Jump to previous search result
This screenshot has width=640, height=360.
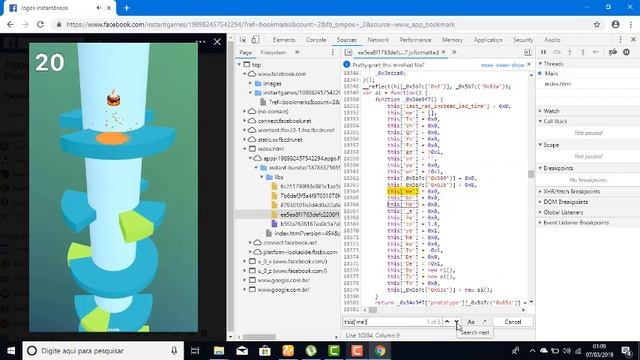tap(447, 322)
